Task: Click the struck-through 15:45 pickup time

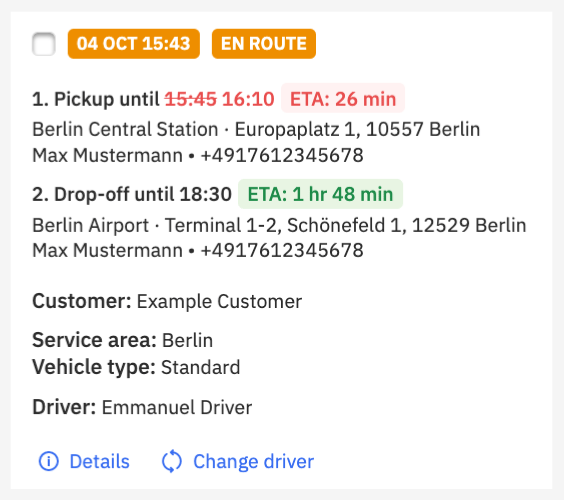Action: point(191,99)
